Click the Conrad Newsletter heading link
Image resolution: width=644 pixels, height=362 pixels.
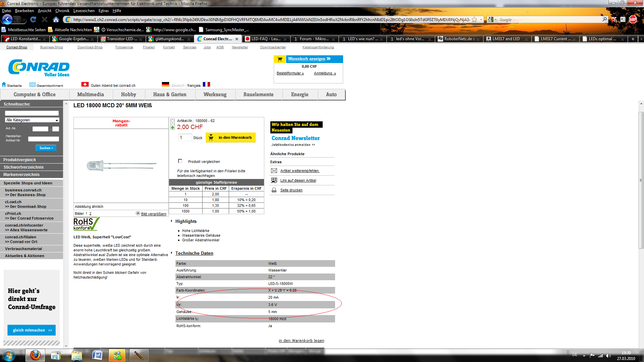(296, 138)
